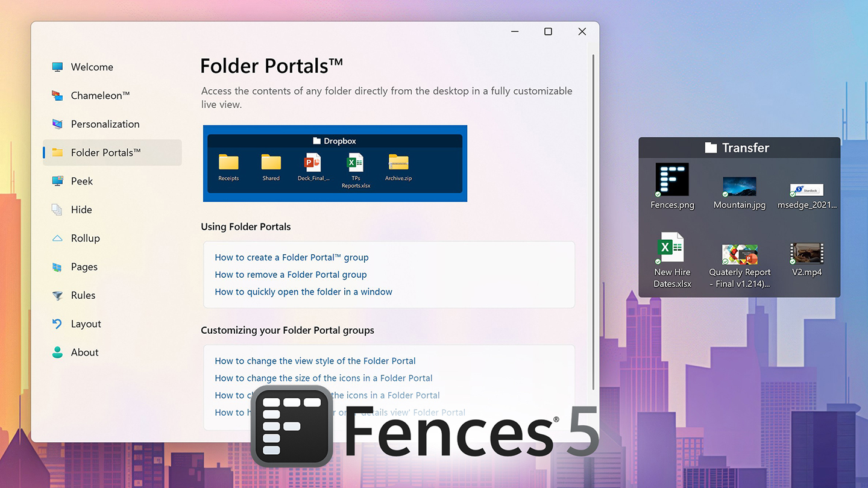Open the Receipts folder in the Dropbox preview
The height and width of the screenshot is (488, 868).
tap(228, 163)
